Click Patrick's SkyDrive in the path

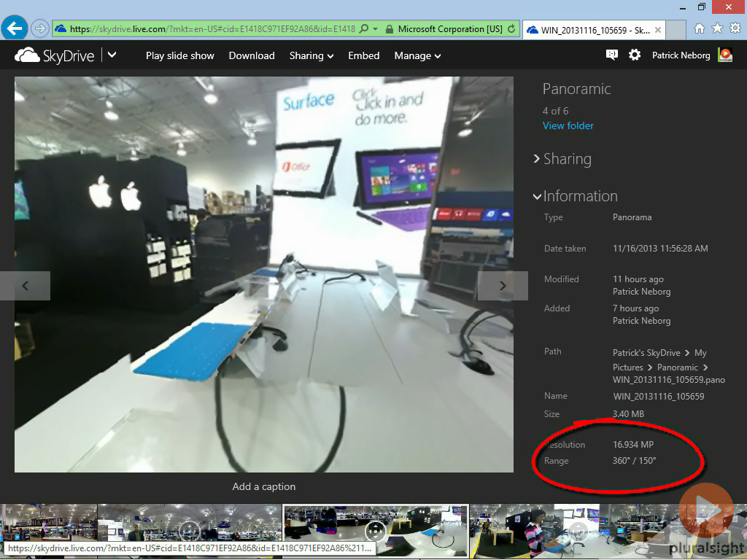click(646, 353)
